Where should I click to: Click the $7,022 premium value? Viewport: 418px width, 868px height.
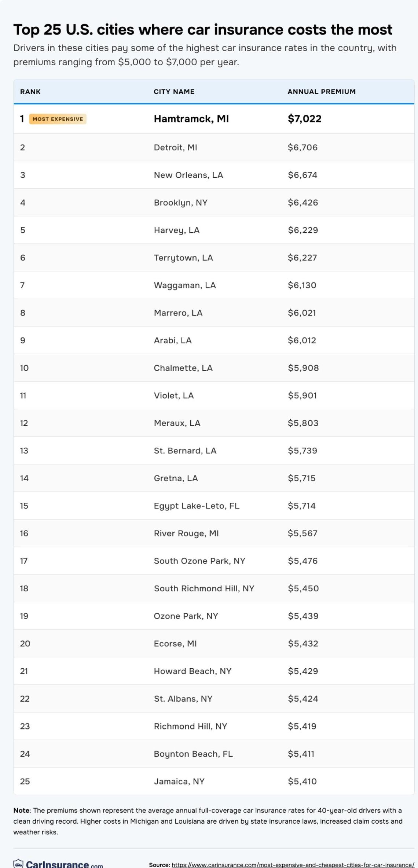(304, 119)
